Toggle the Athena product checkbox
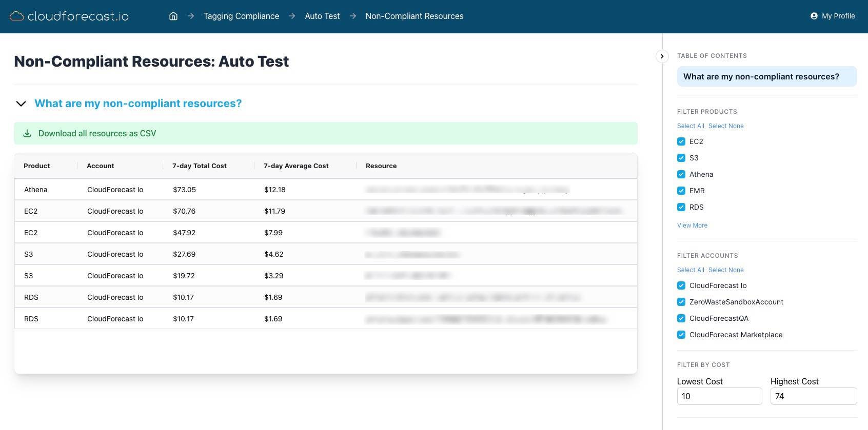 tap(681, 174)
